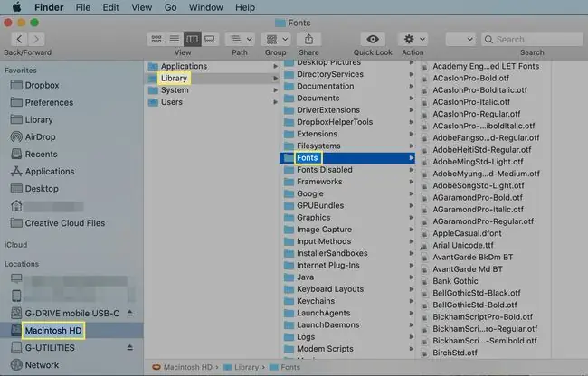Select Macintosh HD in Locations
The width and height of the screenshot is (588, 376).
coord(52,331)
